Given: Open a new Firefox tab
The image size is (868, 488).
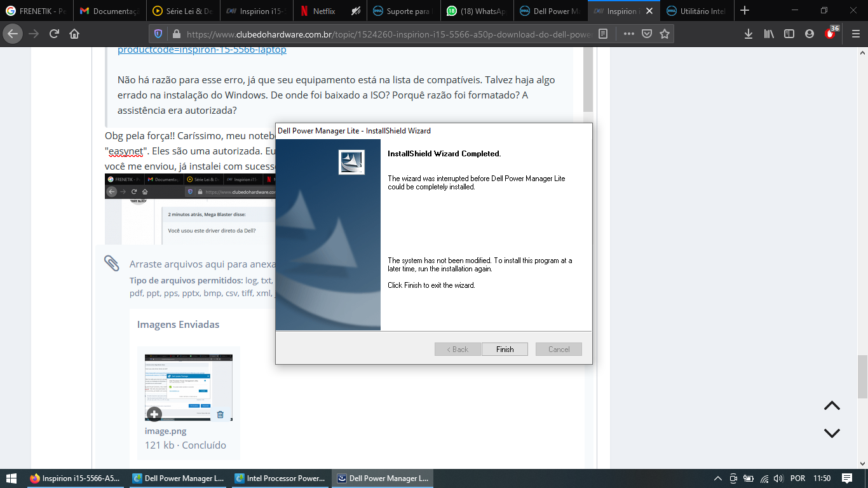Looking at the screenshot, I should pyautogui.click(x=745, y=11).
